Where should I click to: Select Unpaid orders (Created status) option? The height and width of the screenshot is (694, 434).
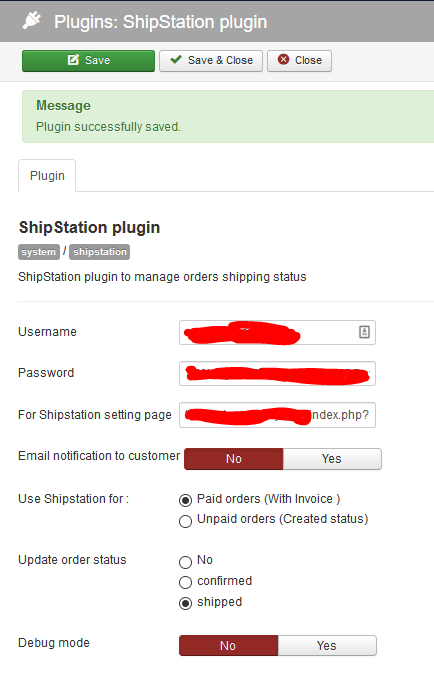coord(185,521)
